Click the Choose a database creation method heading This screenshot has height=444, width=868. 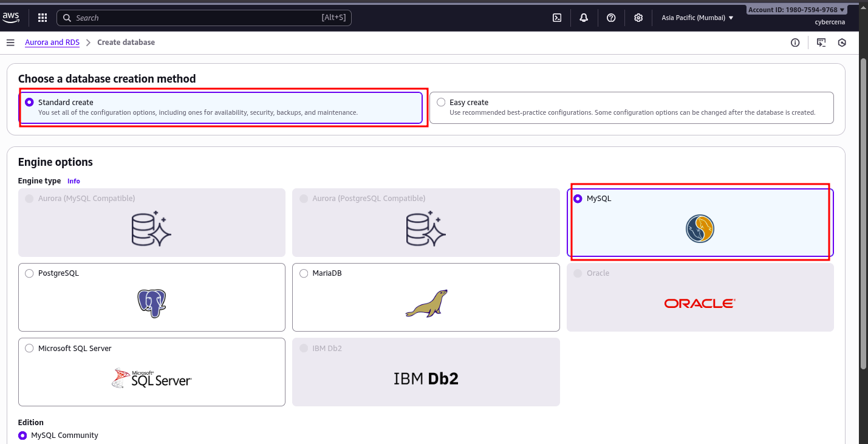click(107, 79)
